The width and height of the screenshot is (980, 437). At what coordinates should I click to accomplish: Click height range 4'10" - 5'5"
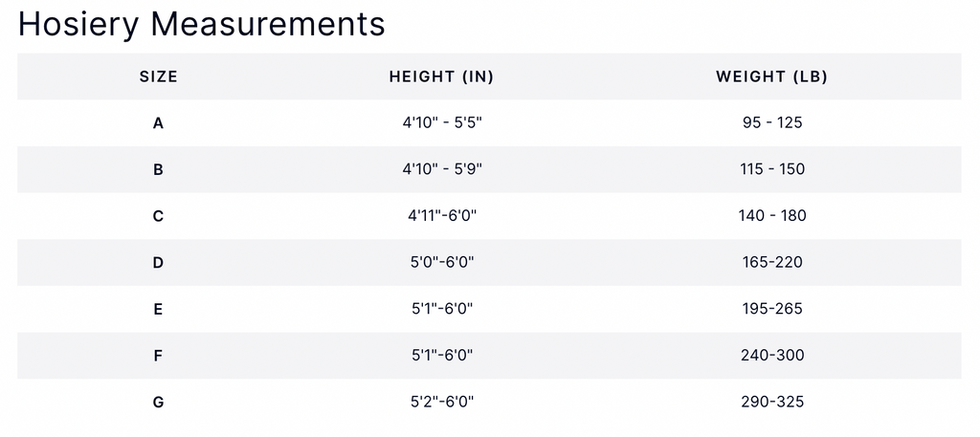click(442, 123)
